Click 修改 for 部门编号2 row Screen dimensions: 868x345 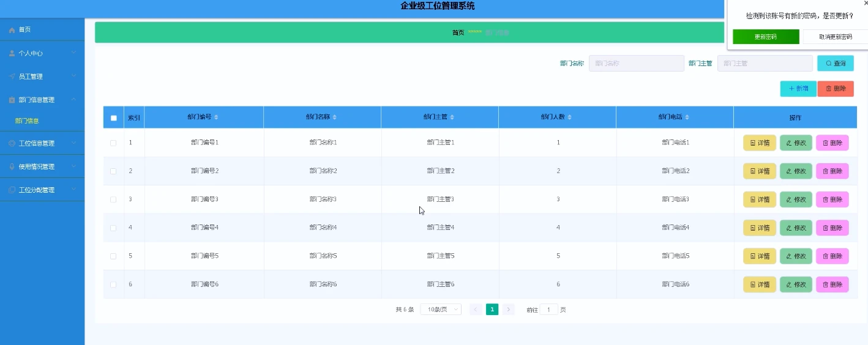(x=796, y=171)
